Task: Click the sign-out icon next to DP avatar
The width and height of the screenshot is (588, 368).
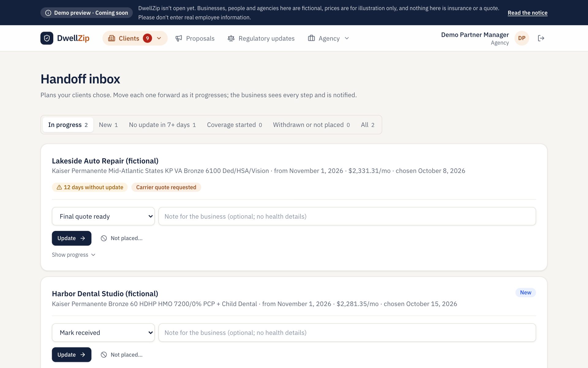Action: point(541,38)
